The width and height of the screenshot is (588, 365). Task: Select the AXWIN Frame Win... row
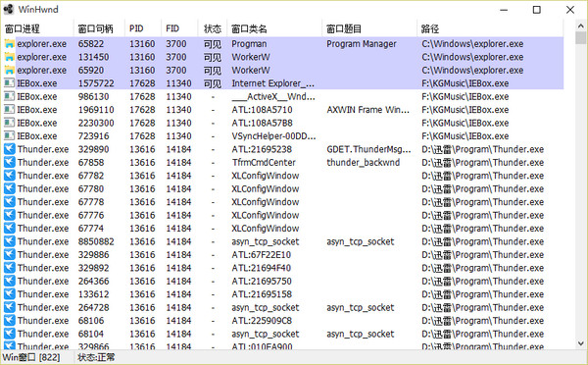tap(283, 110)
